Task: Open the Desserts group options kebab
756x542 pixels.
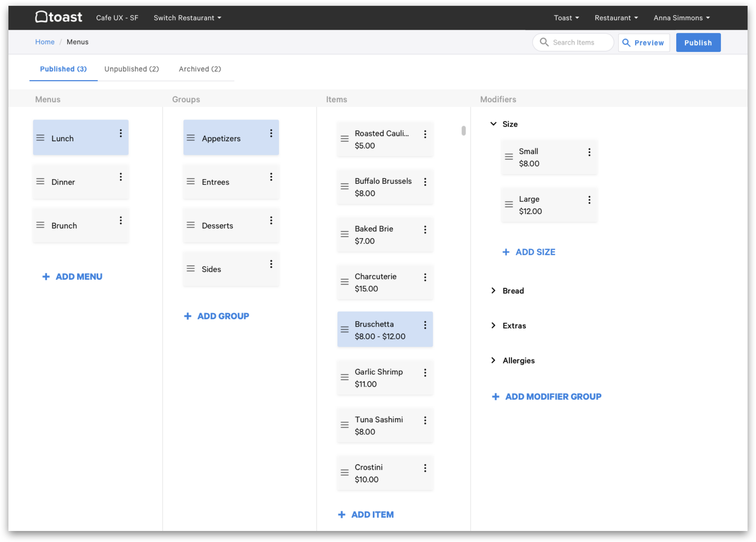Action: click(x=271, y=220)
